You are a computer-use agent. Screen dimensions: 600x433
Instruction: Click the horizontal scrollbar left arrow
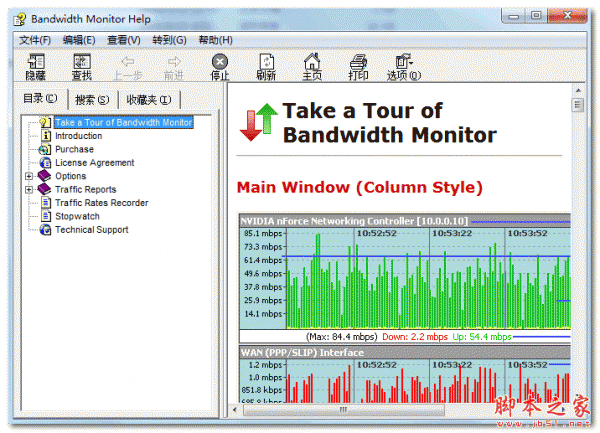coord(235,410)
